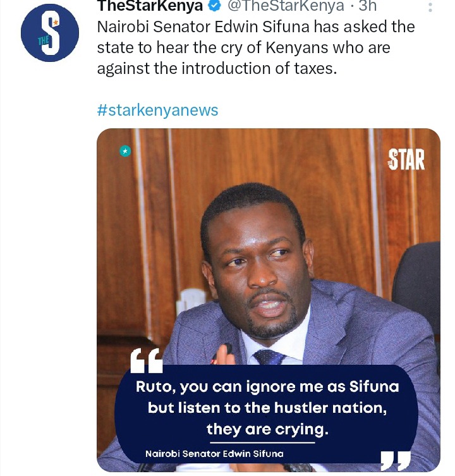Click the 'Nairobi Senator Edwin Sifuna' caption
This screenshot has width=455, height=476.
(x=214, y=454)
